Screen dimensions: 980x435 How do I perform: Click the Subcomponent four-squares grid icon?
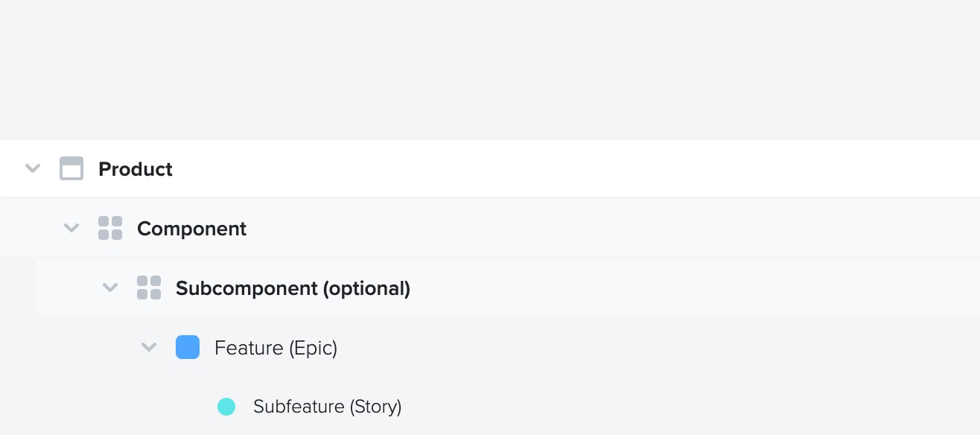(x=149, y=288)
